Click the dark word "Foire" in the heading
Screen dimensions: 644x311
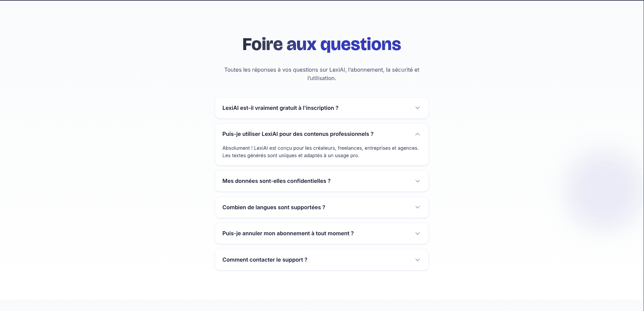[x=263, y=45]
